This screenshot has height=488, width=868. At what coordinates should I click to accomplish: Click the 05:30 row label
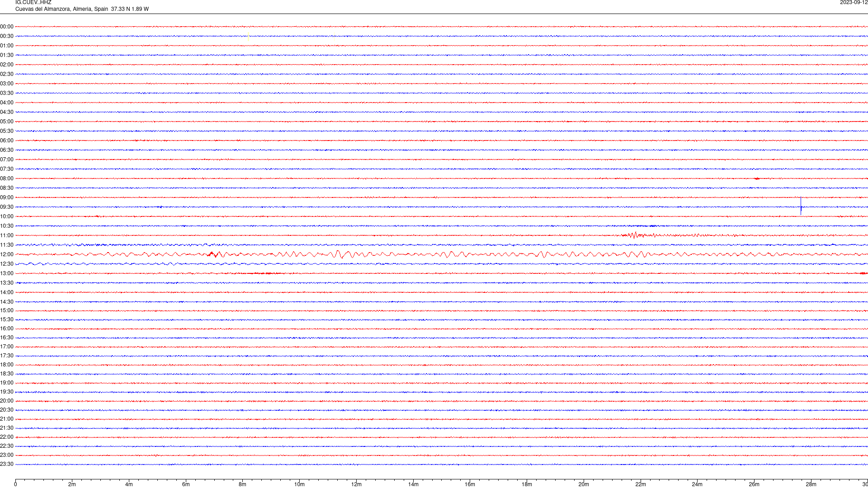click(x=7, y=131)
